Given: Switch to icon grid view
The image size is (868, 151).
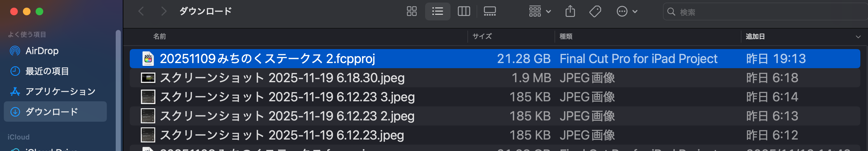Looking at the screenshot, I should (x=411, y=11).
